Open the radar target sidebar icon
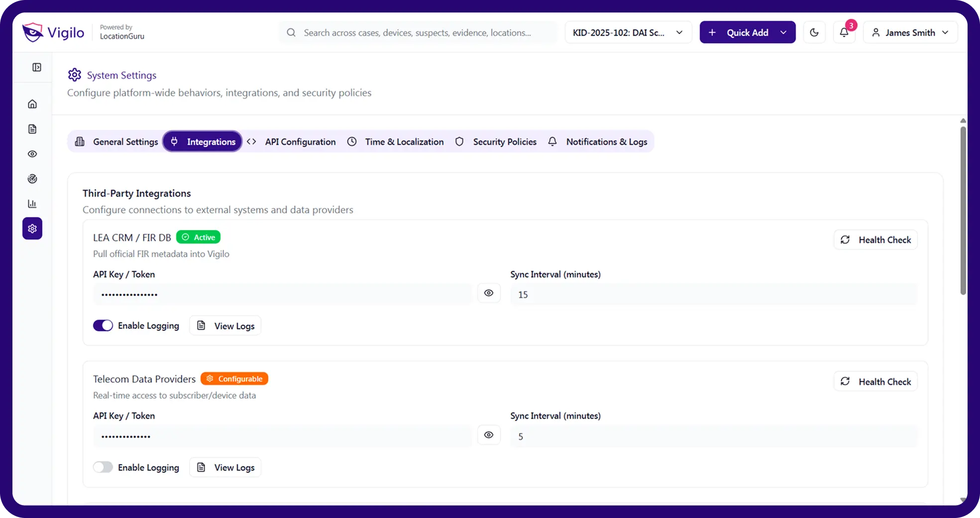This screenshot has width=980, height=518. [32, 179]
